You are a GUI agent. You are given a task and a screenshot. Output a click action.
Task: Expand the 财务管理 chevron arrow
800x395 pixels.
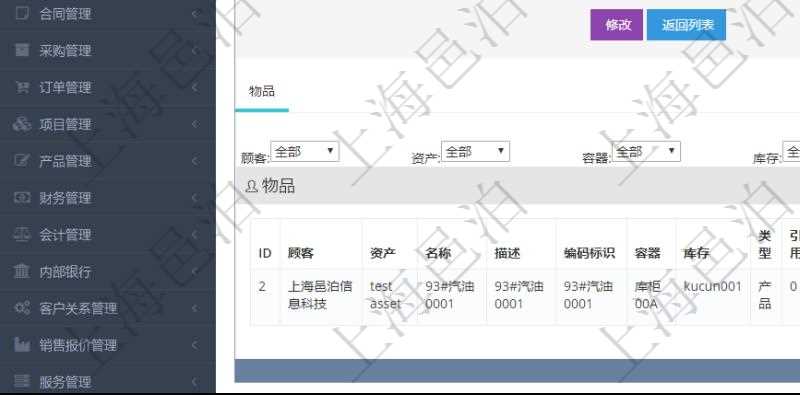pyautogui.click(x=194, y=198)
